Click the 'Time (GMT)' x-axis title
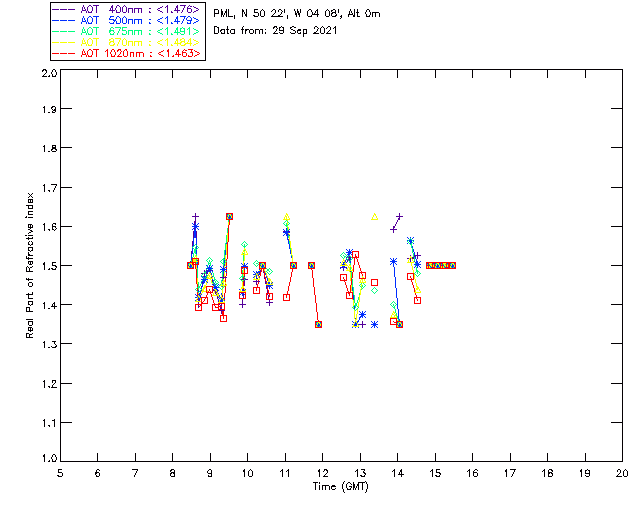This screenshot has width=640, height=512. point(340,487)
